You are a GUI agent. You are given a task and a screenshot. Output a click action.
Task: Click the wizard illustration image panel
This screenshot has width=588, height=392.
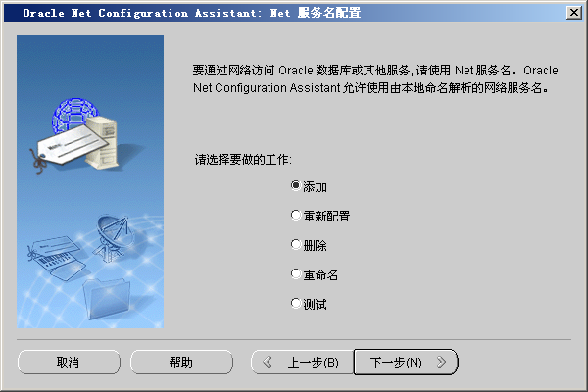pos(90,182)
